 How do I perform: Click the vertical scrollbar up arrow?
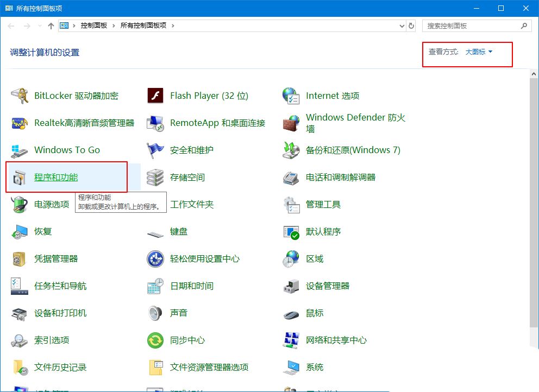[534, 74]
